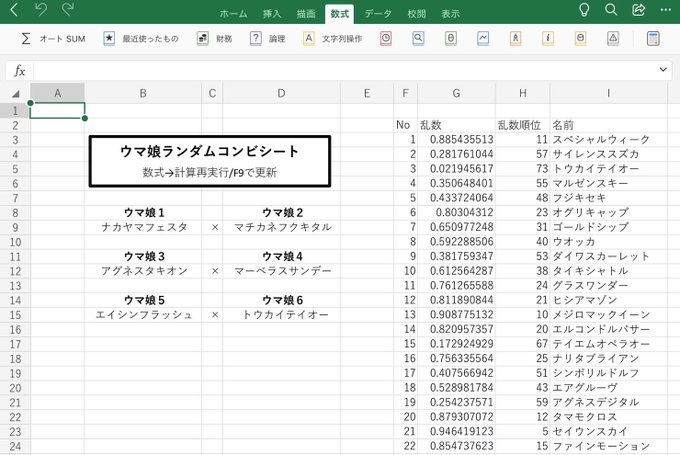Open the Date and Time clock functions icon
Image resolution: width=680 pixels, height=455 pixels.
[386, 39]
